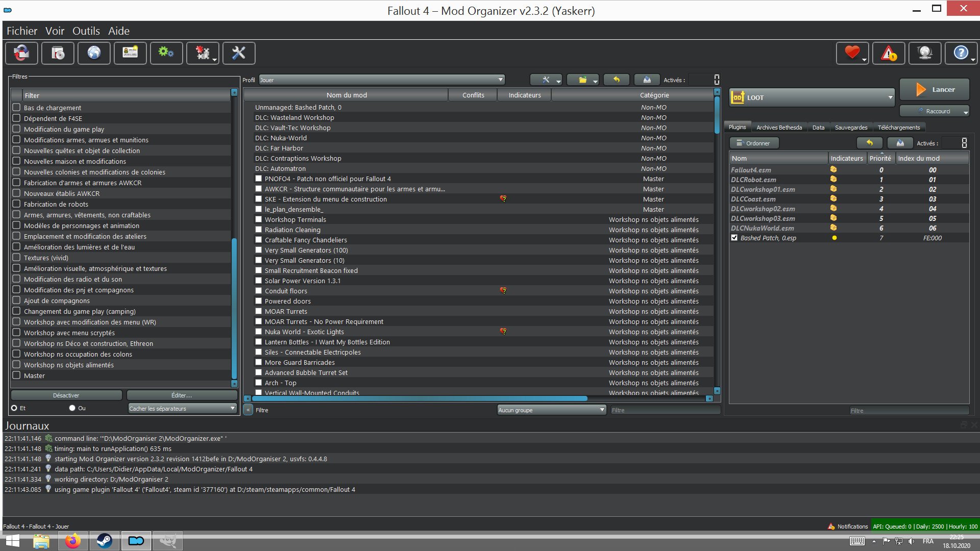The image size is (980, 551).
Task: Click the Désactiver button
Action: coord(66,395)
